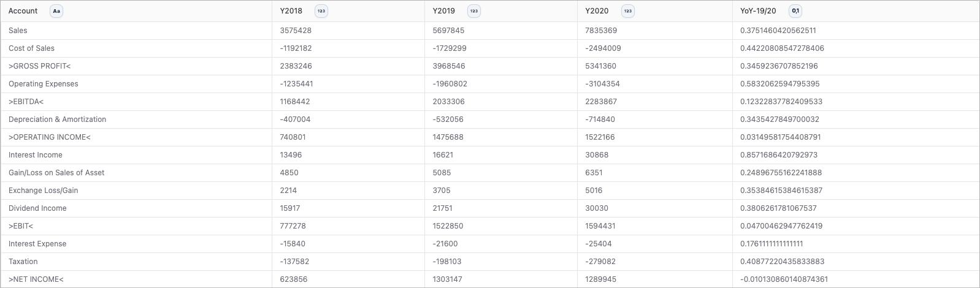Click the Interest Income YoY value cell
Image resolution: width=980 pixels, height=288 pixels.
pos(856,155)
